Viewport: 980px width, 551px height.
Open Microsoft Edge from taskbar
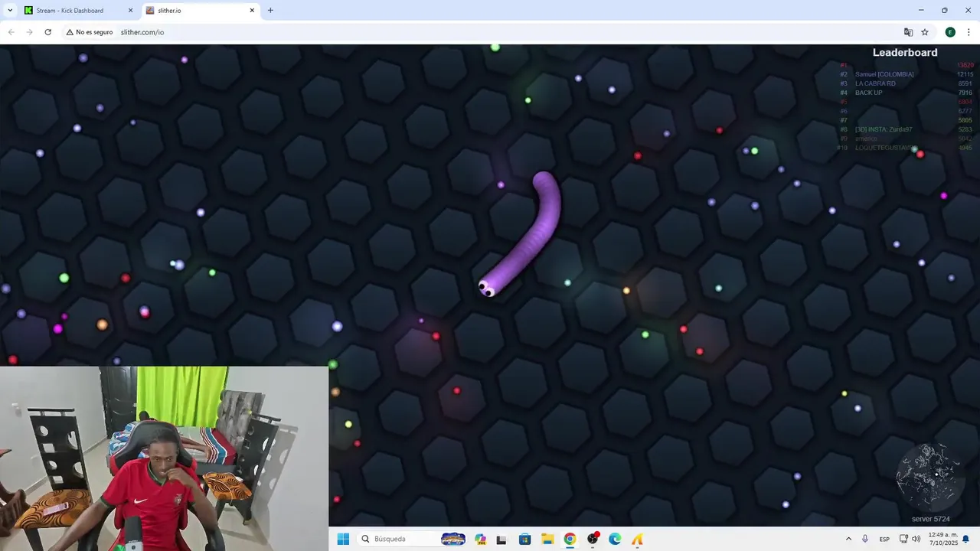pyautogui.click(x=615, y=539)
